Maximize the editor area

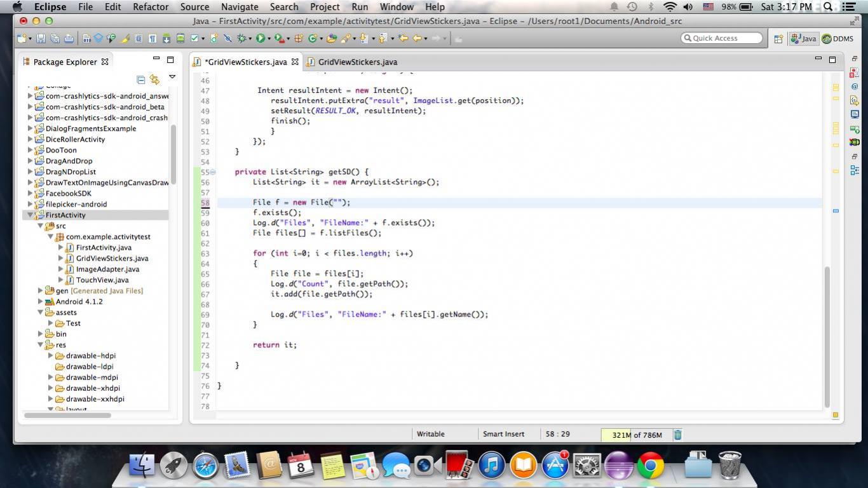tap(832, 59)
